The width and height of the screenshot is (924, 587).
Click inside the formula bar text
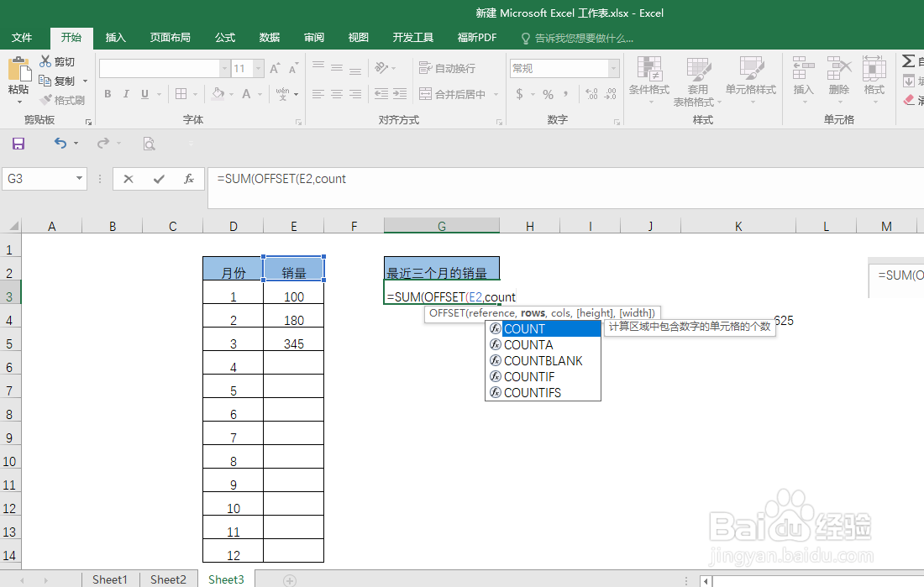(281, 179)
